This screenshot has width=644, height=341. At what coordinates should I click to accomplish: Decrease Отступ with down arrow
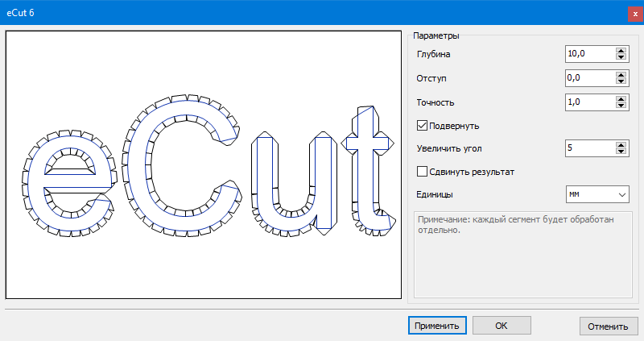coord(621,81)
